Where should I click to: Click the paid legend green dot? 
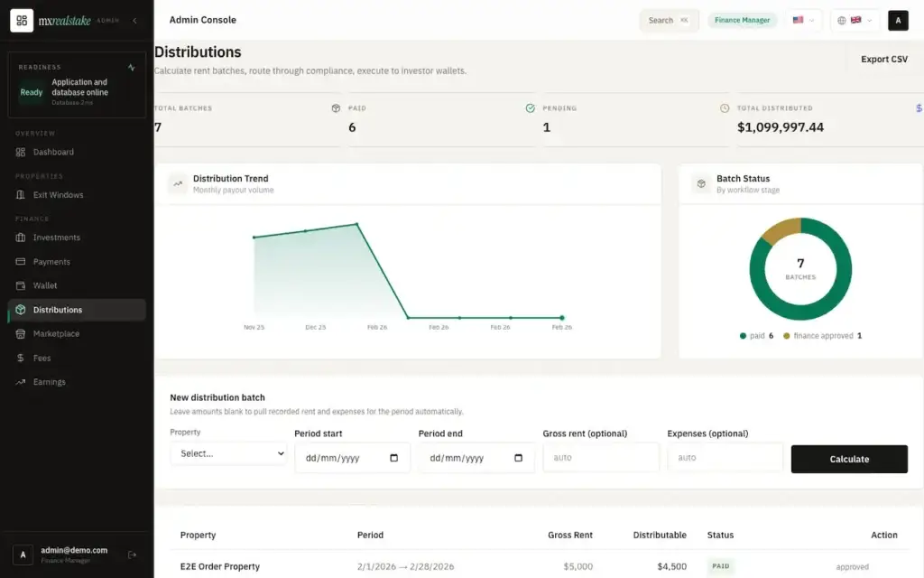(x=743, y=336)
